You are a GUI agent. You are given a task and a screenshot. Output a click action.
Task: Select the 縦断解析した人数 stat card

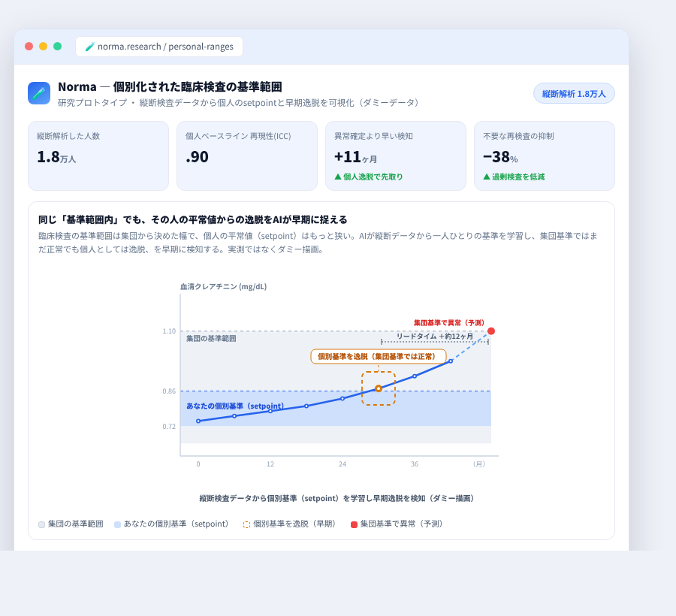pyautogui.click(x=98, y=156)
